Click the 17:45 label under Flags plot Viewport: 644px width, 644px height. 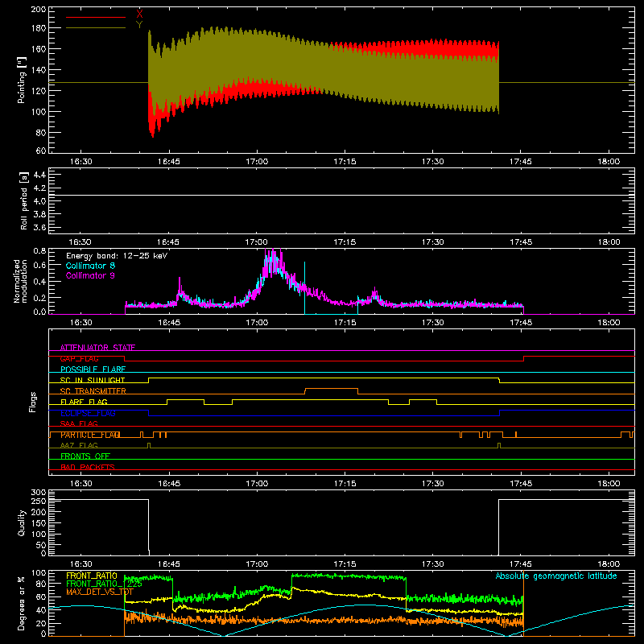coord(521,484)
